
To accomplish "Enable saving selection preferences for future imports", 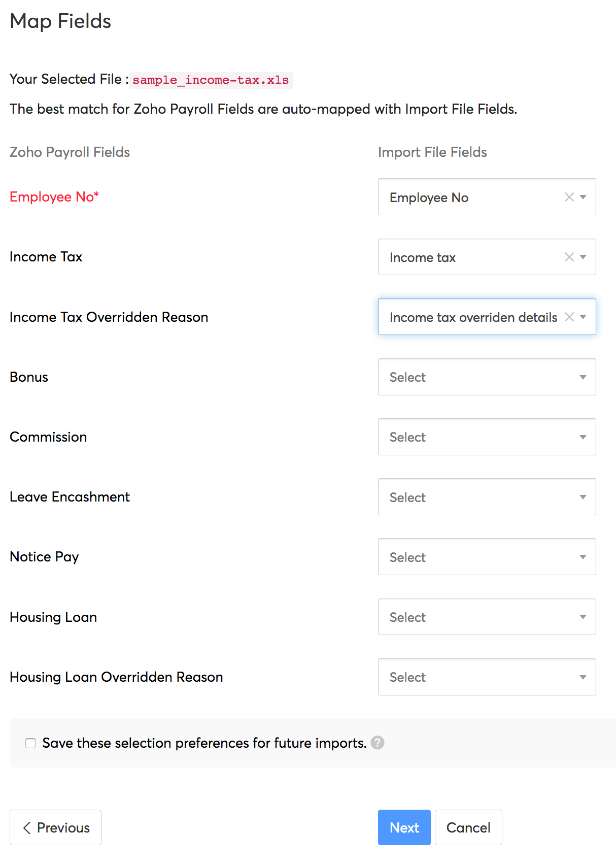I will coord(30,743).
